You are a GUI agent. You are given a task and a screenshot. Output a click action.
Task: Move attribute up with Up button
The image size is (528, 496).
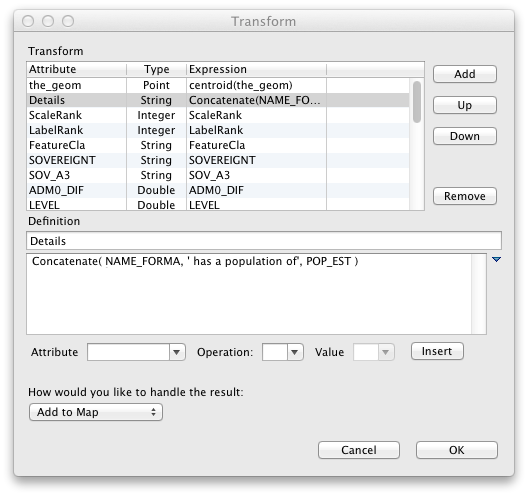465,105
